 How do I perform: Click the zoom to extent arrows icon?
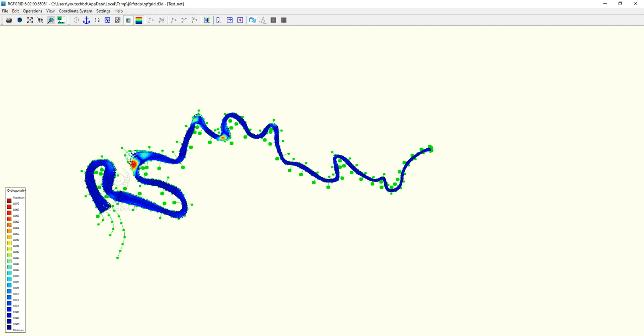(30, 20)
